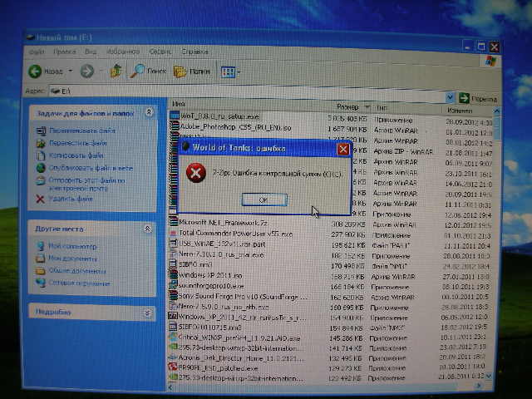Click the Forward arrow icon
Screen dimensions: 532x399
pyautogui.click(x=86, y=71)
